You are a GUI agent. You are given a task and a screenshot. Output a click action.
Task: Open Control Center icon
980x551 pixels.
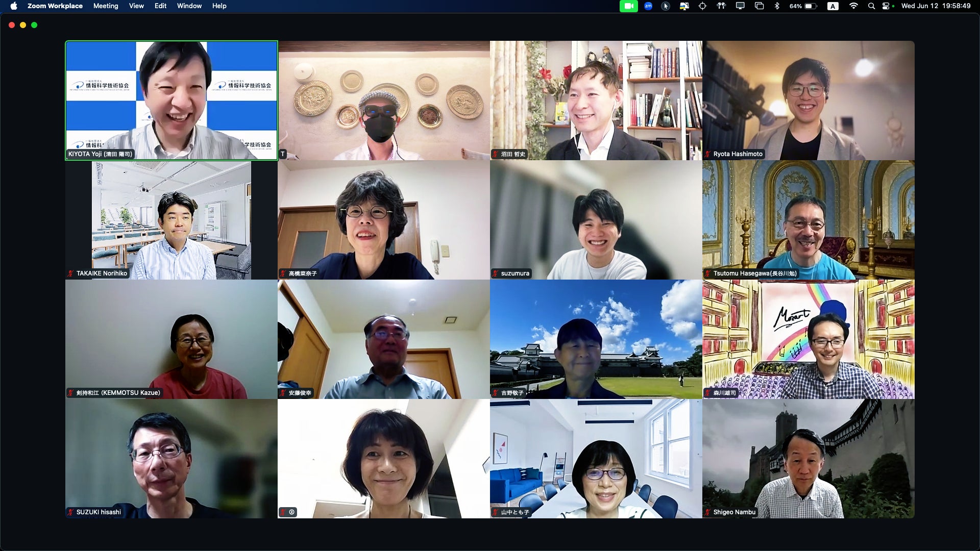886,6
